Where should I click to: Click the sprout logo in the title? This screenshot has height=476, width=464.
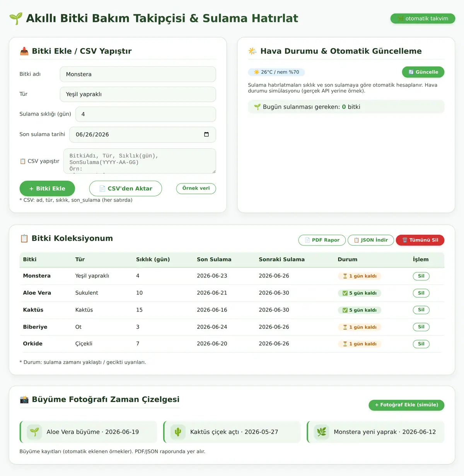[16, 18]
